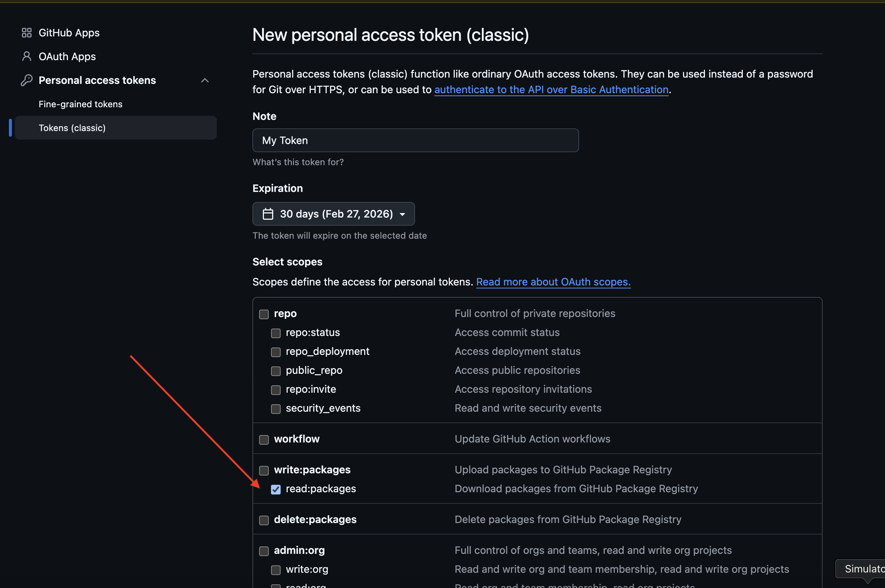Image resolution: width=885 pixels, height=588 pixels.
Task: Collapse the Personal access tokens section
Action: [205, 80]
